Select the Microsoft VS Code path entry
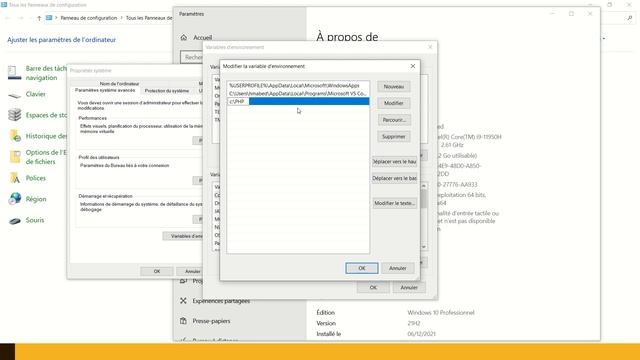This screenshot has width=640, height=360. coord(298,93)
